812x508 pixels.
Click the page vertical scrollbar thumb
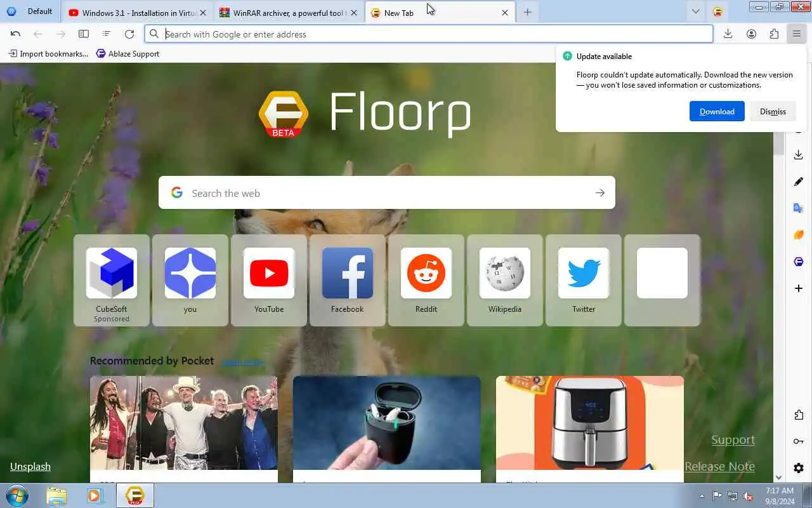pos(778,142)
